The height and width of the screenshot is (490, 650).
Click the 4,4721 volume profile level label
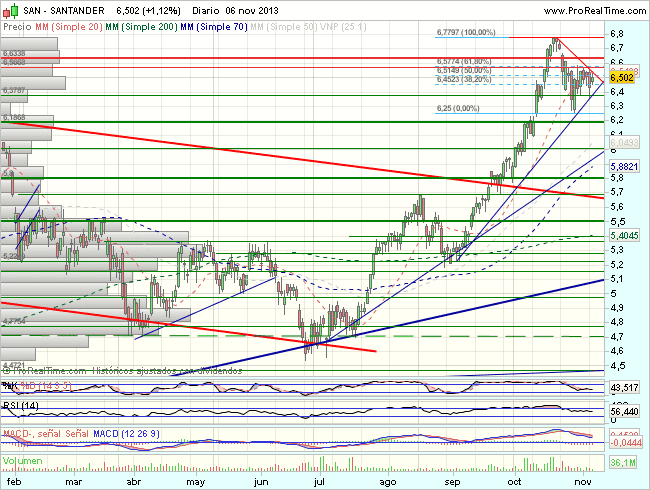point(14,364)
